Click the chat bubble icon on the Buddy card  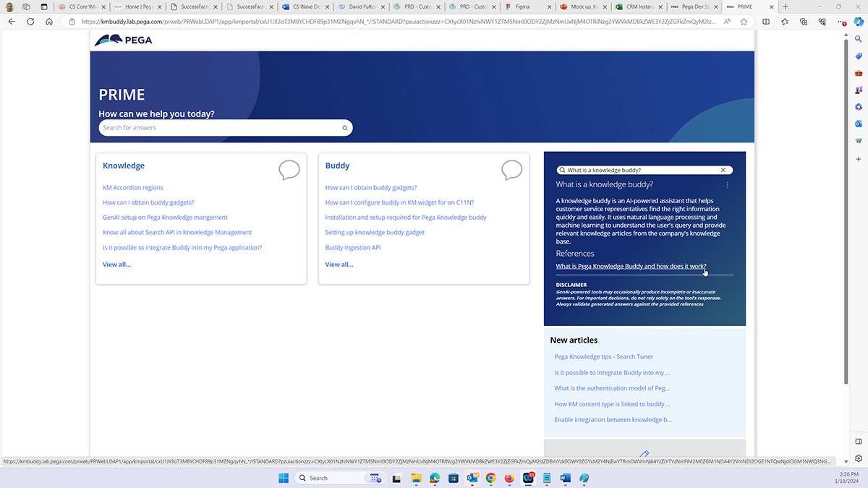click(x=512, y=171)
